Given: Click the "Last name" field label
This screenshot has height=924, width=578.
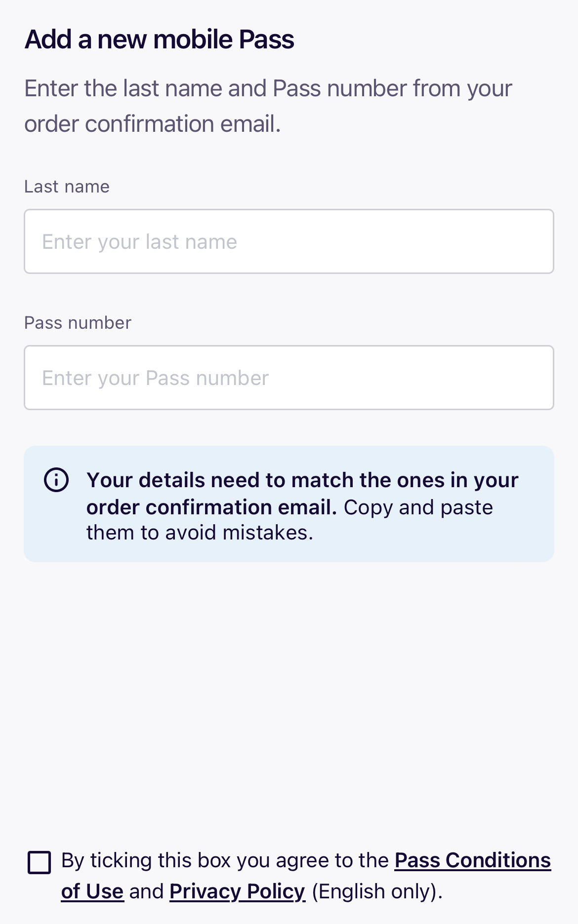Looking at the screenshot, I should 67,187.
